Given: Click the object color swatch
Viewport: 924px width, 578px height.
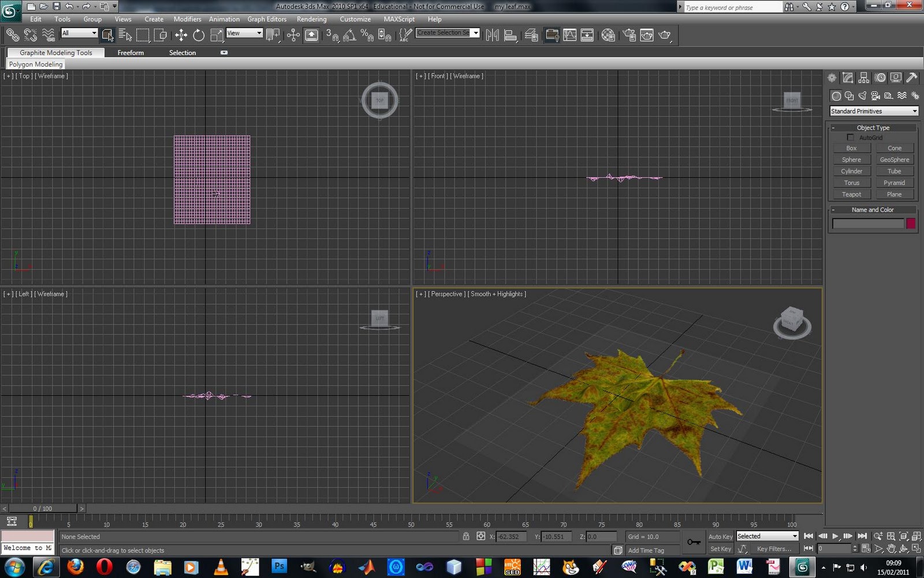Looking at the screenshot, I should point(911,224).
